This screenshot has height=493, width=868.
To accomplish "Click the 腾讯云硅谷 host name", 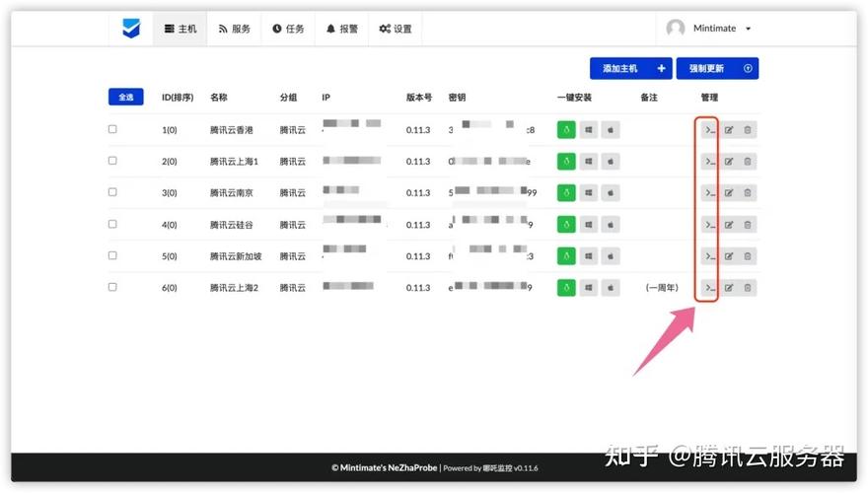I will pyautogui.click(x=232, y=225).
